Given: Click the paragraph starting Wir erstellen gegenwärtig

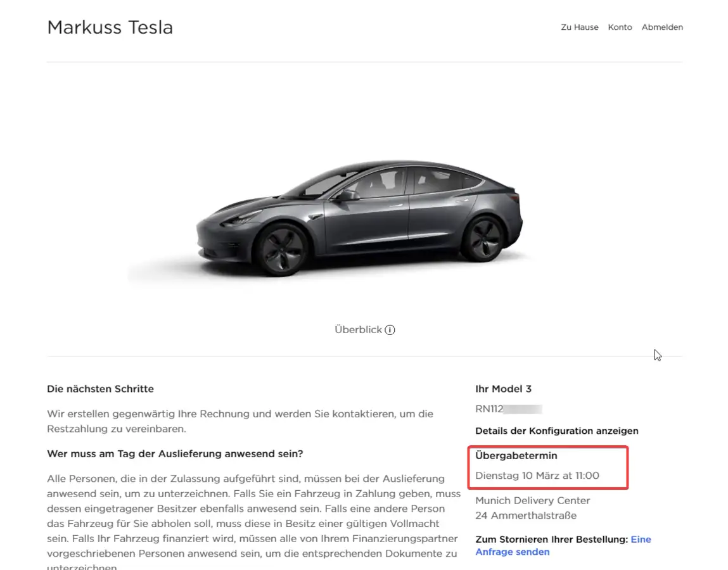Looking at the screenshot, I should pos(240,421).
